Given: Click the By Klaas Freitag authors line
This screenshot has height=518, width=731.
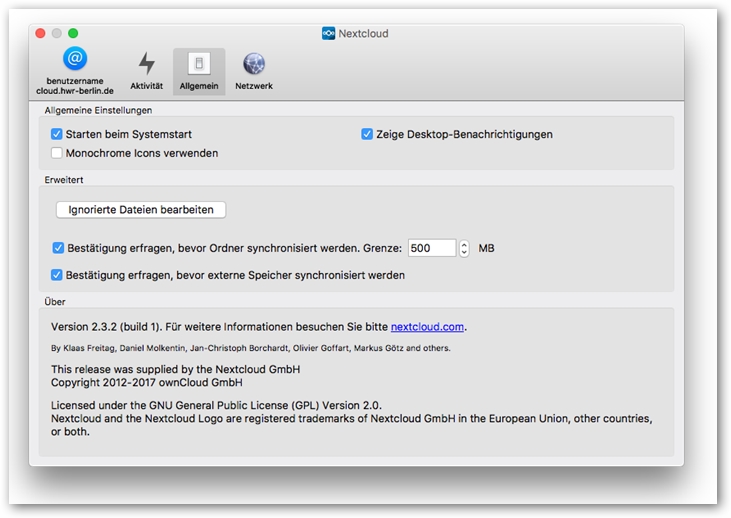Looking at the screenshot, I should 251,348.
